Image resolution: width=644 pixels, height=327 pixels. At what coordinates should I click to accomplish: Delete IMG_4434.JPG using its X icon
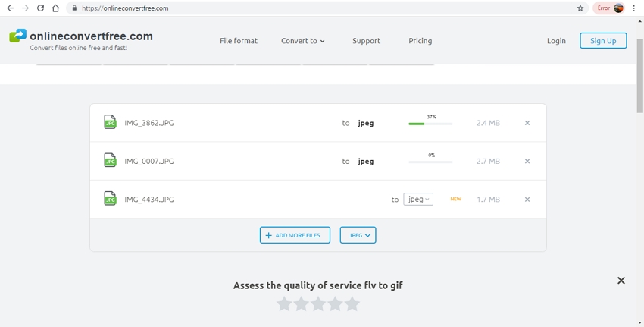[x=527, y=200]
